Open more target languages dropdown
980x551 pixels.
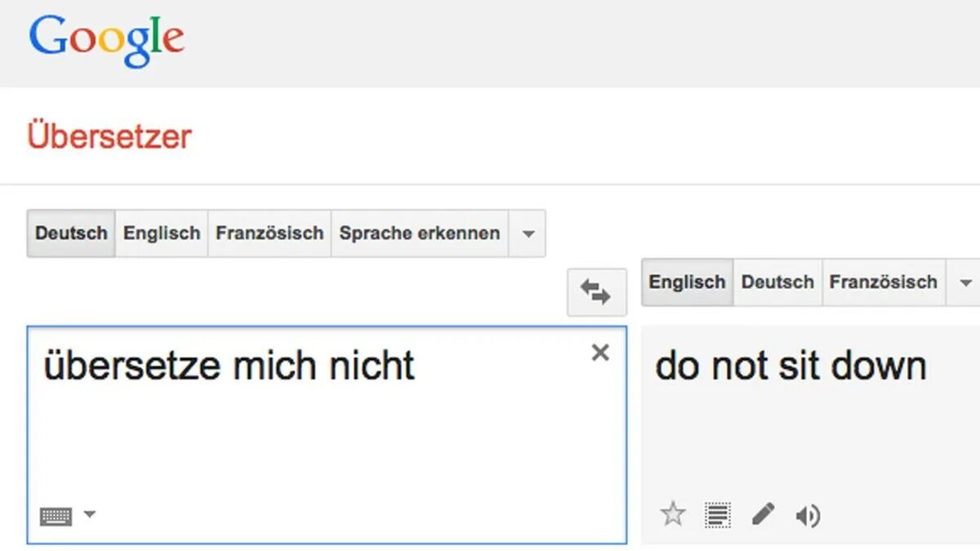[965, 282]
